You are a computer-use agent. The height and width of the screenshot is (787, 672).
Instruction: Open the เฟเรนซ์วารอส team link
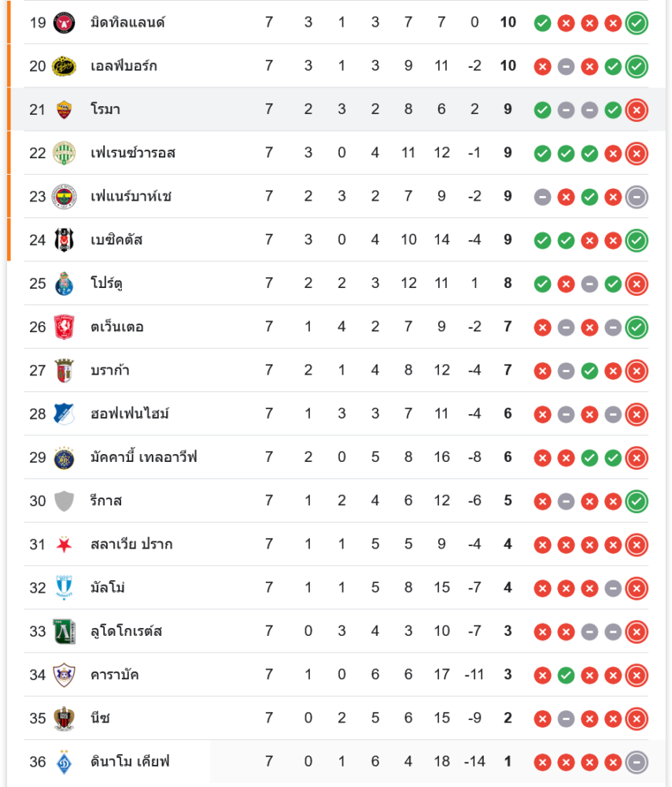(132, 153)
